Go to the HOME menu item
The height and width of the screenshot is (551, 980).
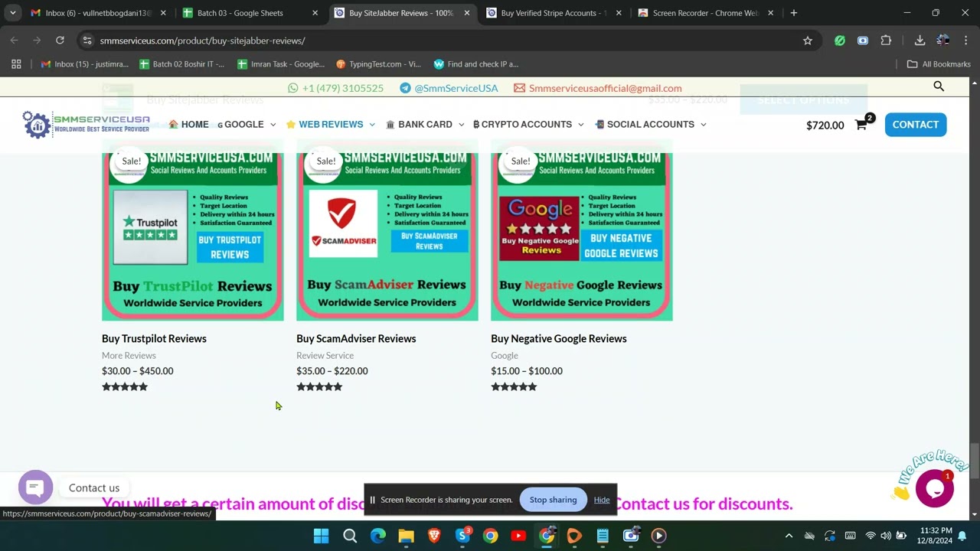(188, 124)
